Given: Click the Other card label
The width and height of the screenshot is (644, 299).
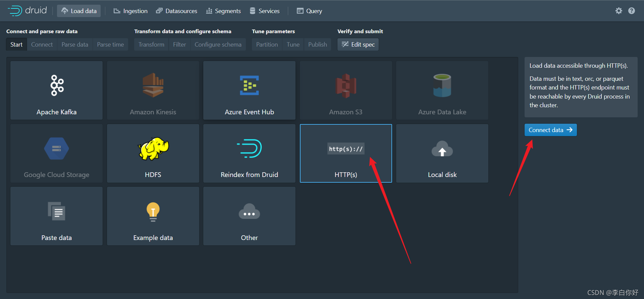Looking at the screenshot, I should [x=249, y=238].
